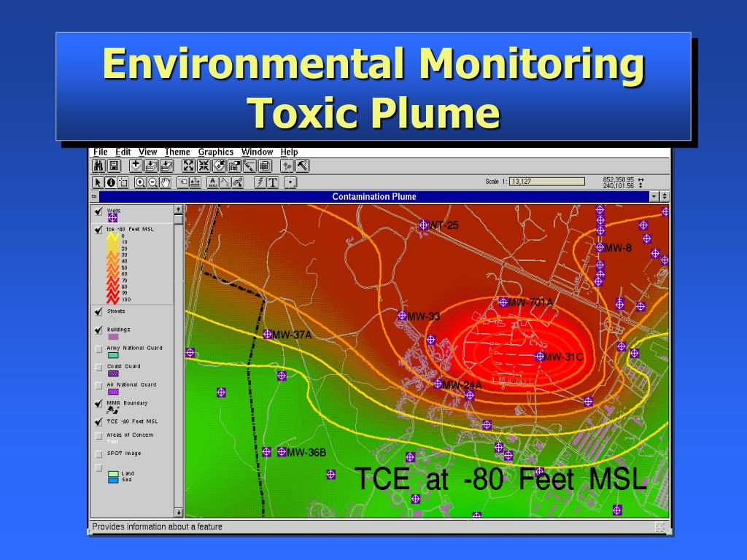Enable the Areas of Concern theme
Image resolution: width=747 pixels, height=560 pixels.
click(x=98, y=436)
